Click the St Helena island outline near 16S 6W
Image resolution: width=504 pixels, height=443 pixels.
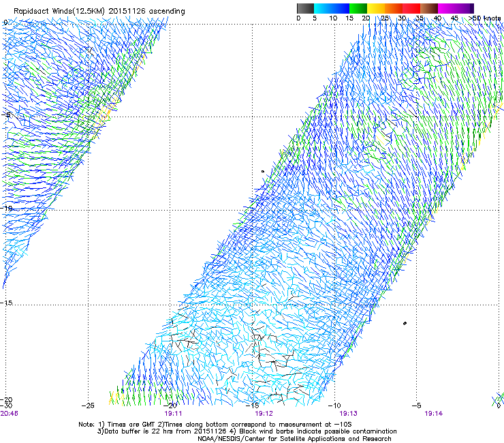(x=405, y=323)
